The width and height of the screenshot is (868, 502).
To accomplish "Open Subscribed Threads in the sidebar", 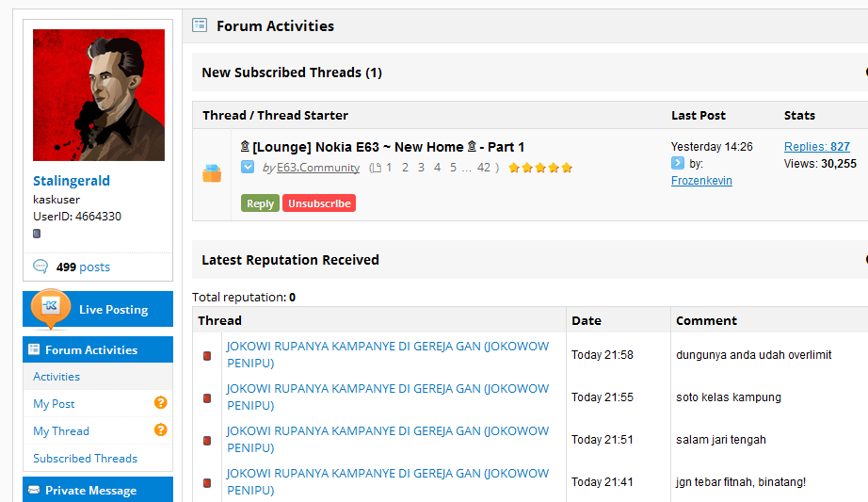I will pos(86,459).
